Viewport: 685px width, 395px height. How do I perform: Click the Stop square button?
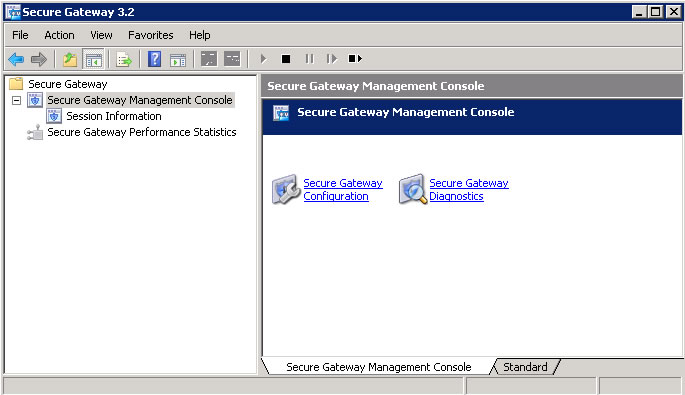pos(286,59)
